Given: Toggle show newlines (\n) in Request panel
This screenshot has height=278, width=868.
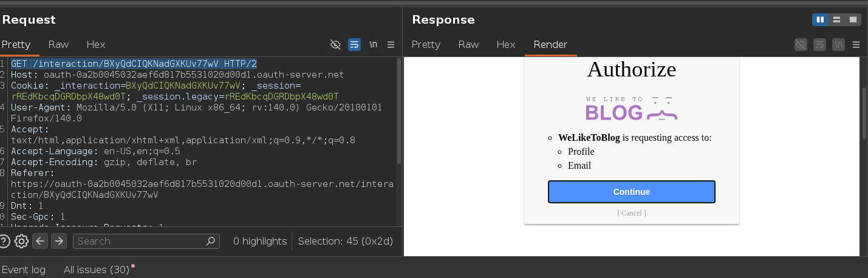Looking at the screenshot, I should 374,44.
